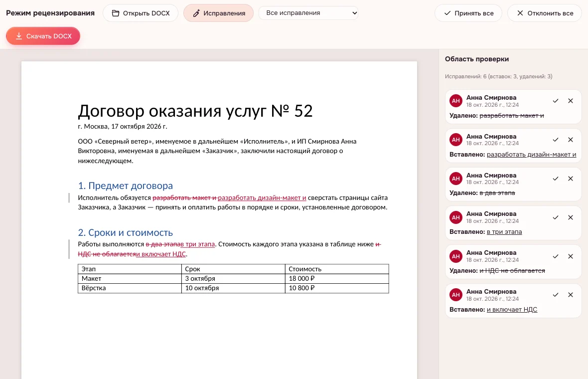
Task: Reject deletion "и НДС не облагается"
Action: pyautogui.click(x=571, y=256)
